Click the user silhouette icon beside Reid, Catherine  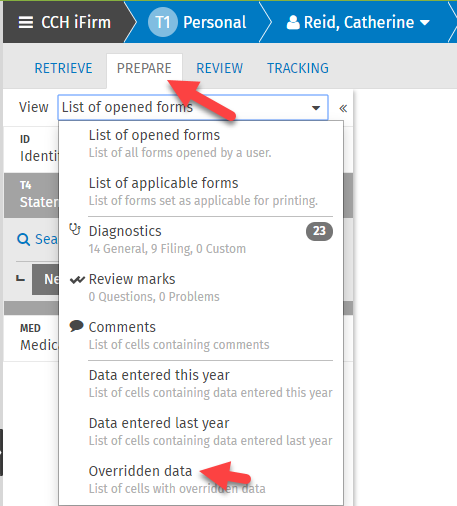click(x=293, y=23)
